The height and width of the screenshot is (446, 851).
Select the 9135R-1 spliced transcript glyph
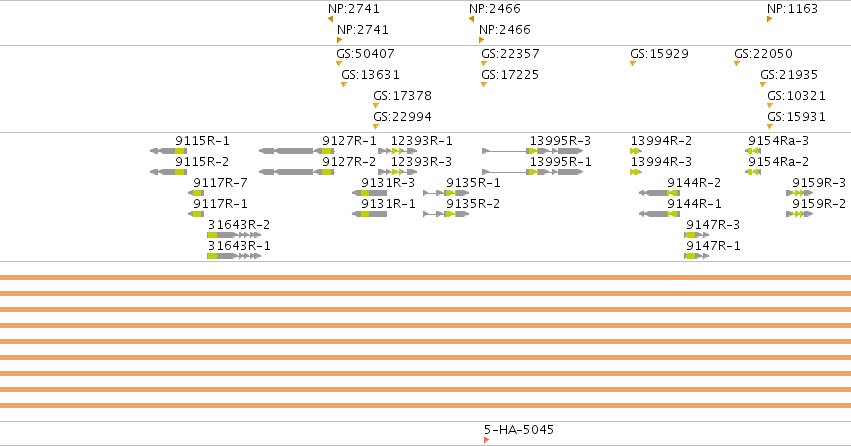(x=446, y=193)
